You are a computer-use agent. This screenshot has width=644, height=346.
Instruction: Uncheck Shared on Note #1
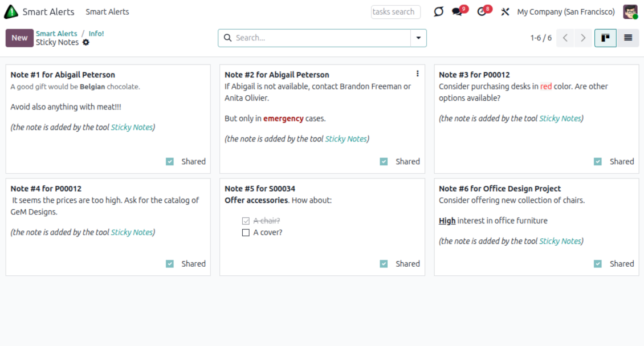[x=170, y=162]
